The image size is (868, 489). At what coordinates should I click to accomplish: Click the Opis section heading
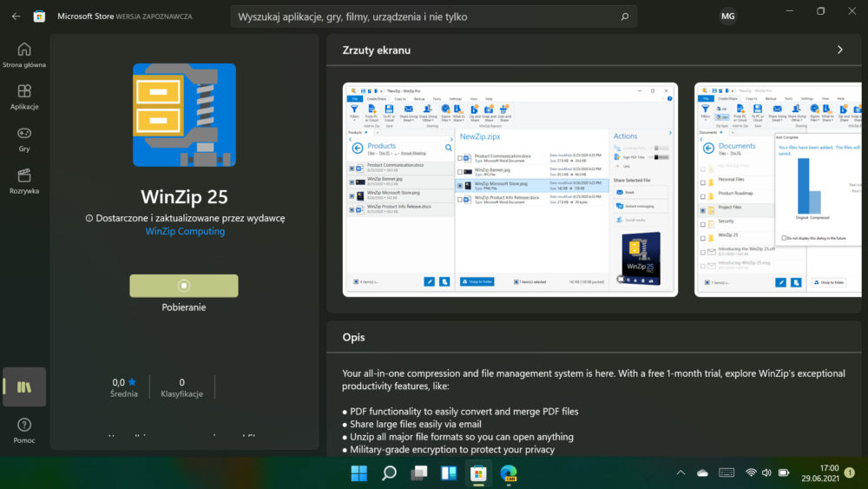coord(354,337)
